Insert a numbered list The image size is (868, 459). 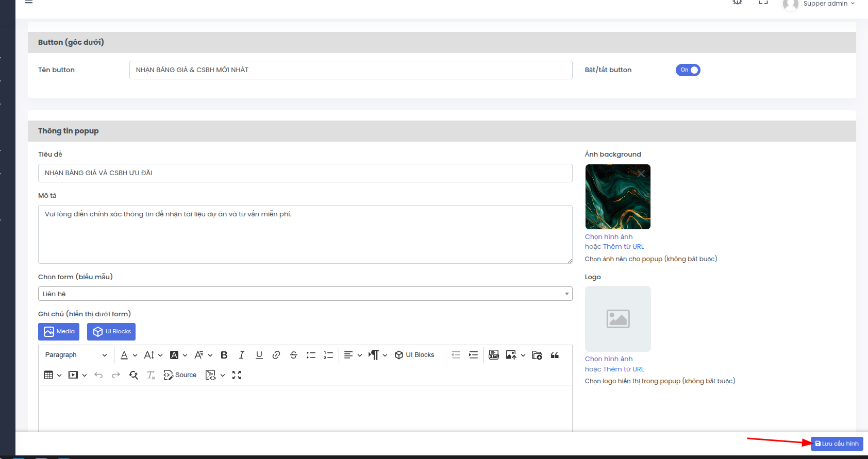pyautogui.click(x=328, y=355)
